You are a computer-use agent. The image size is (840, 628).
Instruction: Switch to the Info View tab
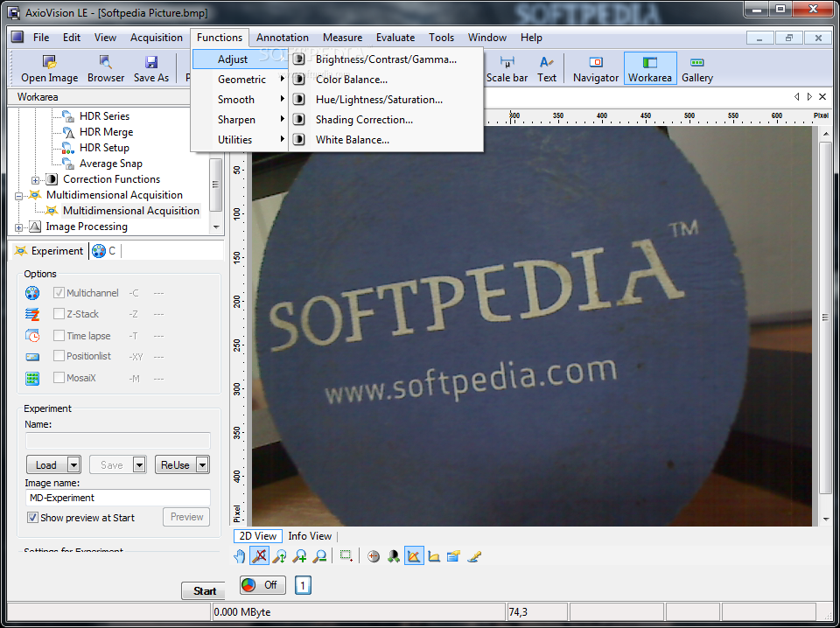310,536
